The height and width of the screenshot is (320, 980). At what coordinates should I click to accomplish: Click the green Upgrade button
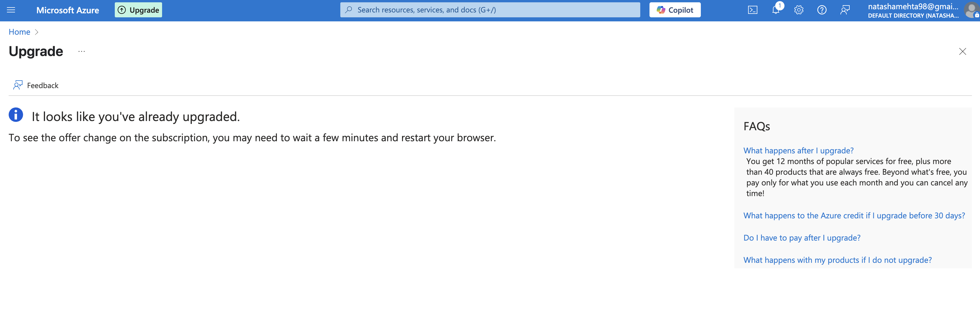138,10
